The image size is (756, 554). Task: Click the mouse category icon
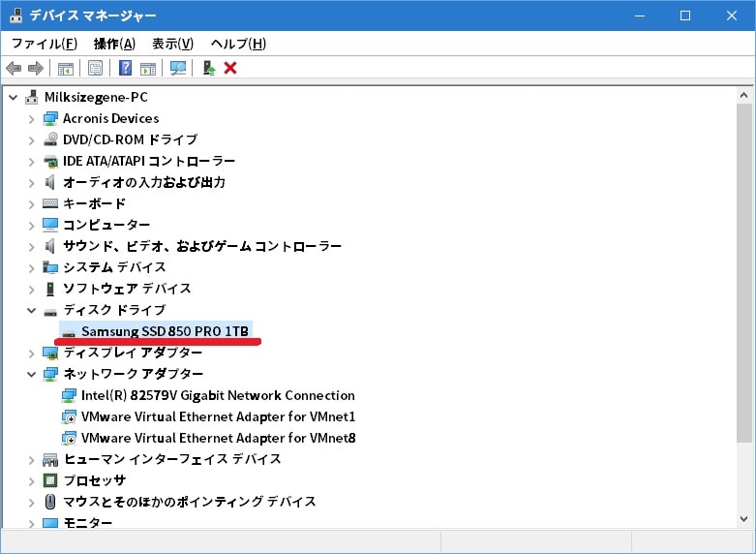(x=50, y=502)
